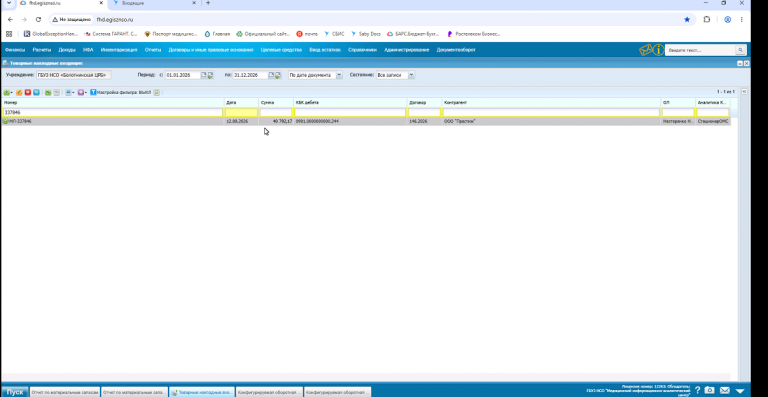Click the orange edit record toolbar icon
The width and height of the screenshot is (768, 397).
pyautogui.click(x=19, y=92)
